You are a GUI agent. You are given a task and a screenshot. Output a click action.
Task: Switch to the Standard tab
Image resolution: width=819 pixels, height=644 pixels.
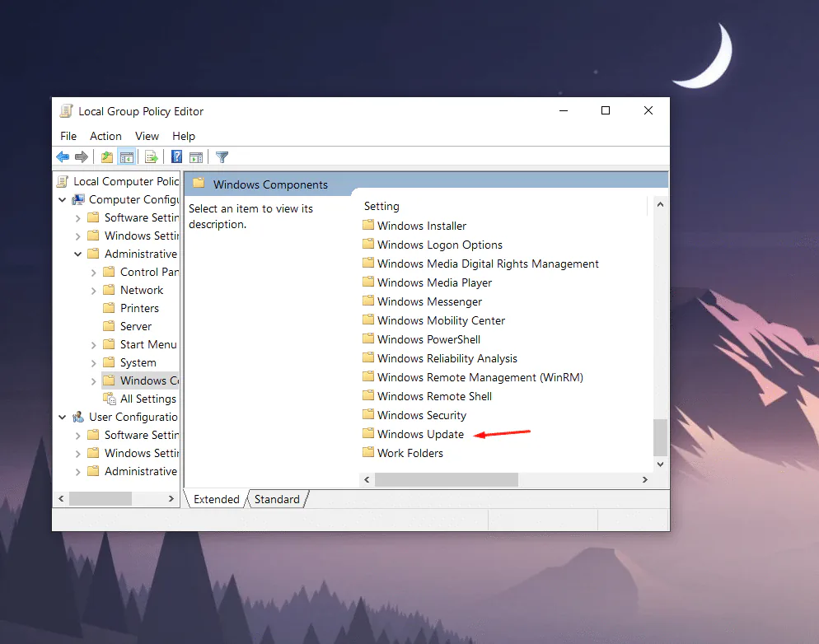click(277, 499)
